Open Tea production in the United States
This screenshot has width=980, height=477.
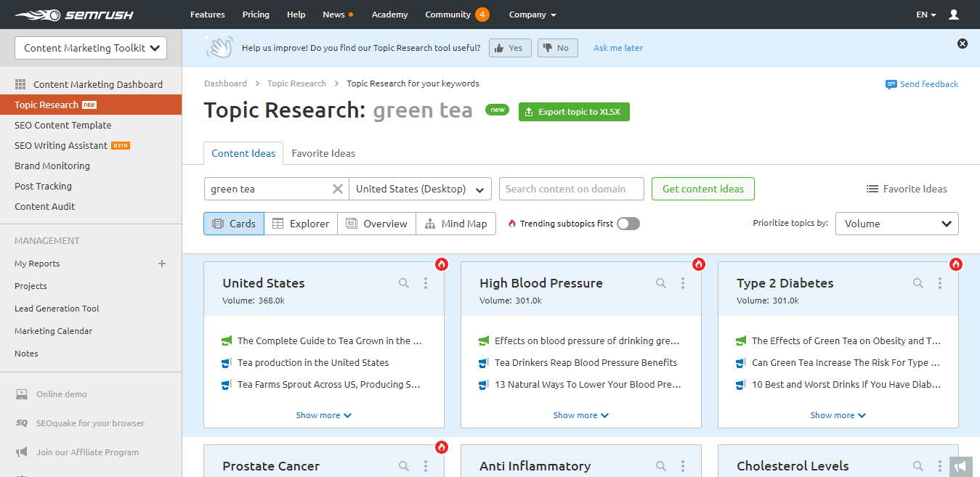point(313,362)
